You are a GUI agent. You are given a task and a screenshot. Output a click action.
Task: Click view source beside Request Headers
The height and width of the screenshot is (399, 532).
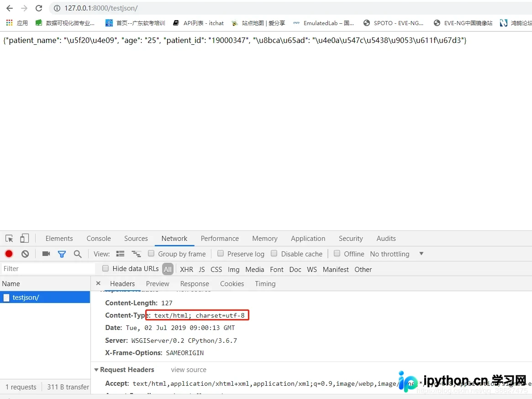click(x=189, y=369)
